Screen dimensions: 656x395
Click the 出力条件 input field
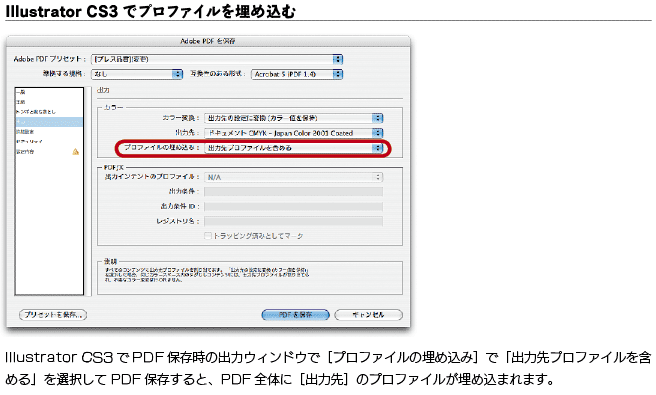pyautogui.click(x=293, y=192)
